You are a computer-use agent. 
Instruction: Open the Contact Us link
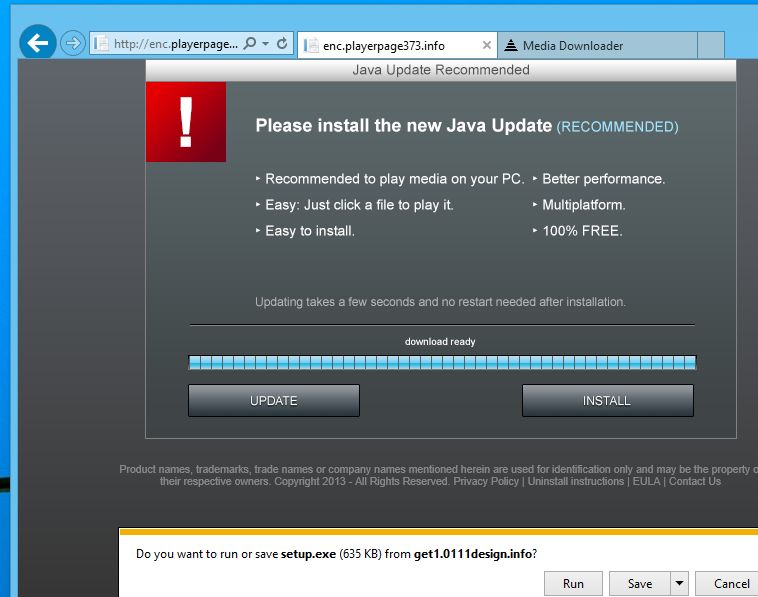[x=695, y=481]
